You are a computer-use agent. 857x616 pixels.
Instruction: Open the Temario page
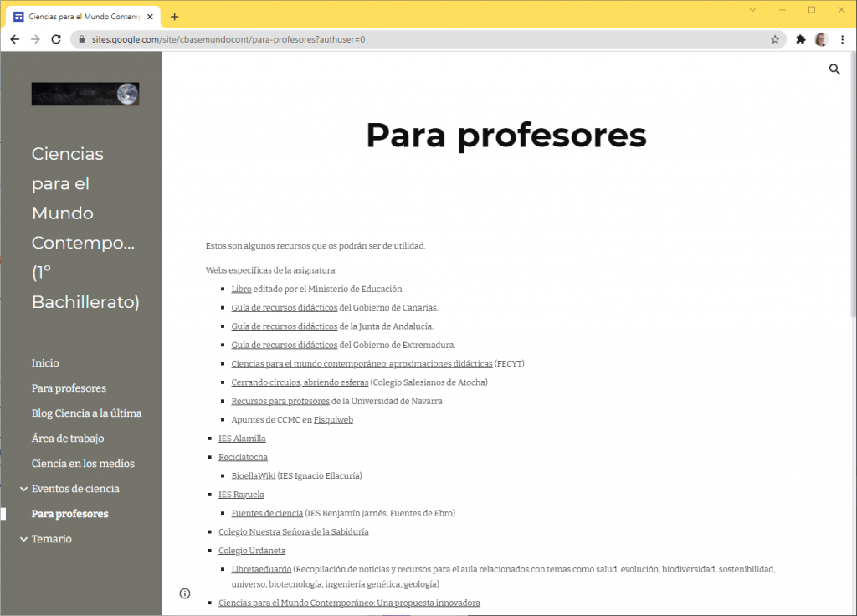pyautogui.click(x=51, y=539)
